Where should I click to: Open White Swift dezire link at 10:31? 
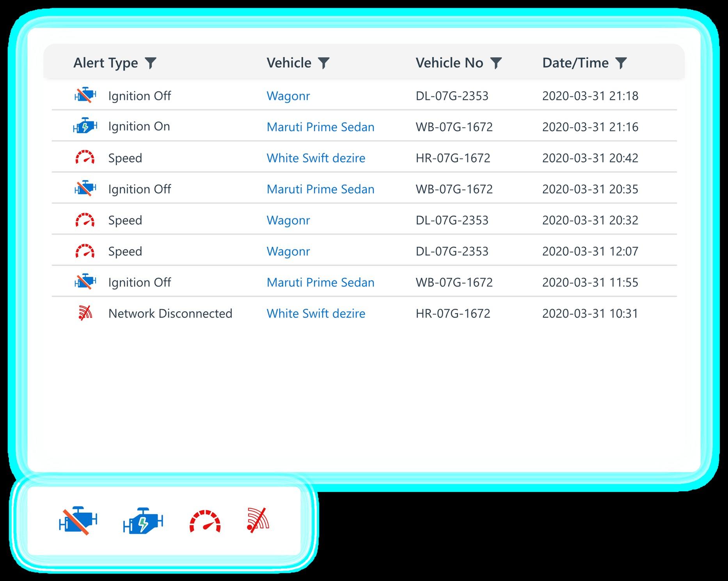316,314
